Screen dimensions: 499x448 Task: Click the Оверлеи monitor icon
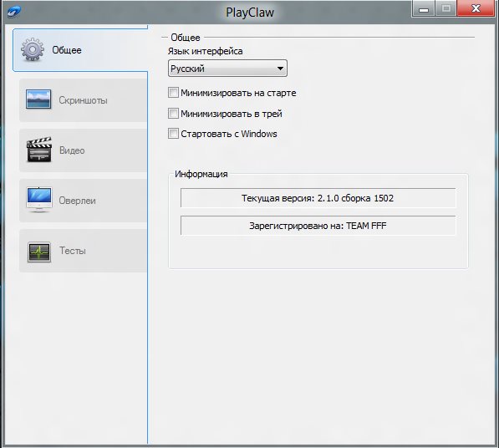tap(39, 200)
